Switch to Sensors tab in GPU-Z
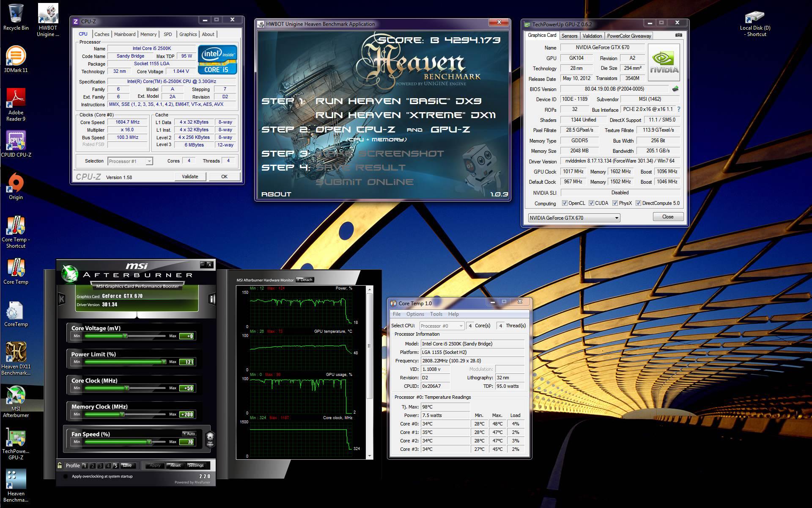 569,36
